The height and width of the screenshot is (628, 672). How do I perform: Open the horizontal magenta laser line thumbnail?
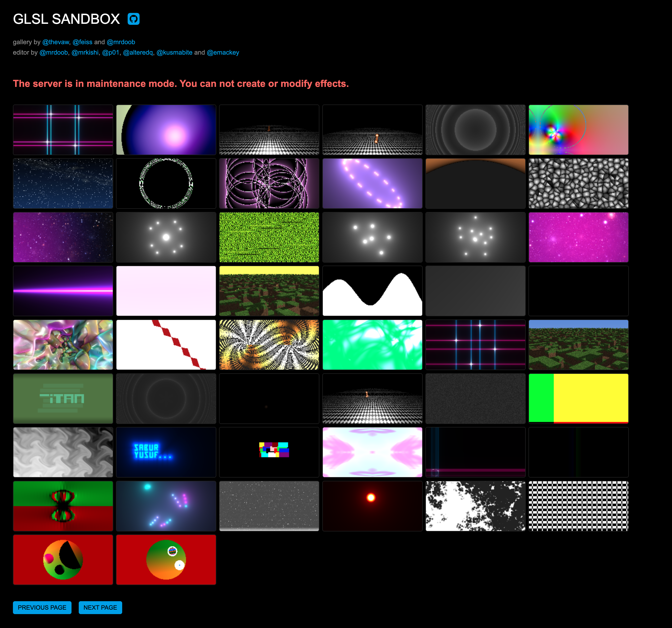(63, 291)
